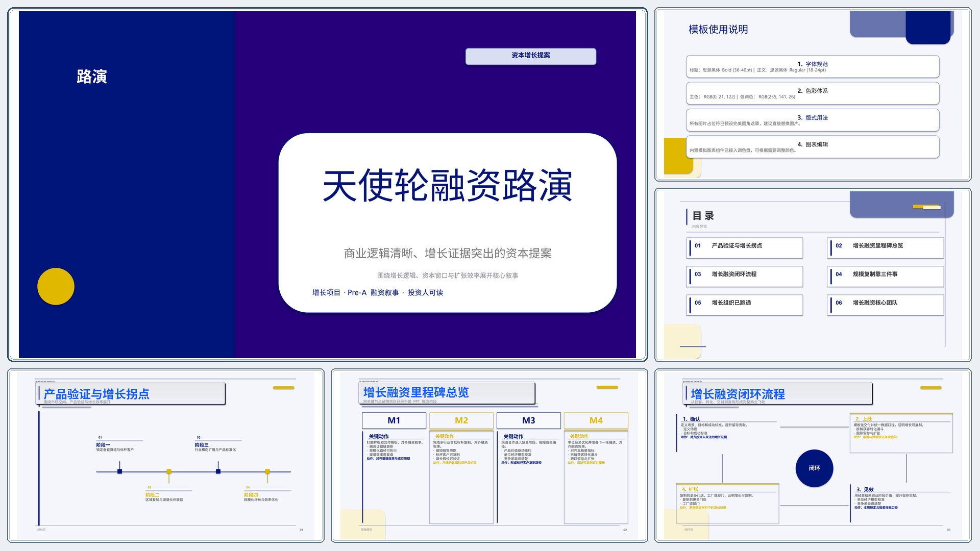The width and height of the screenshot is (980, 551).
Task: Open the 产品验证与增长拐点 slide thumbnail
Action: [166, 456]
